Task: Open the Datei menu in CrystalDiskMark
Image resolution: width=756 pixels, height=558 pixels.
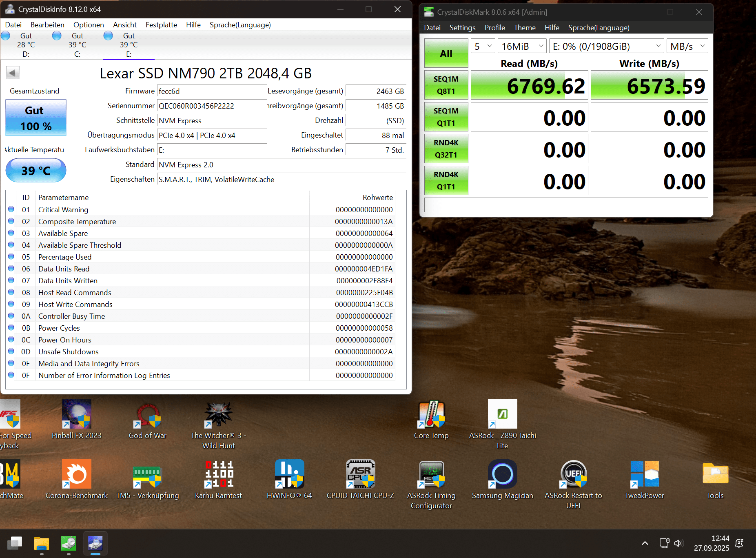Action: (x=432, y=28)
